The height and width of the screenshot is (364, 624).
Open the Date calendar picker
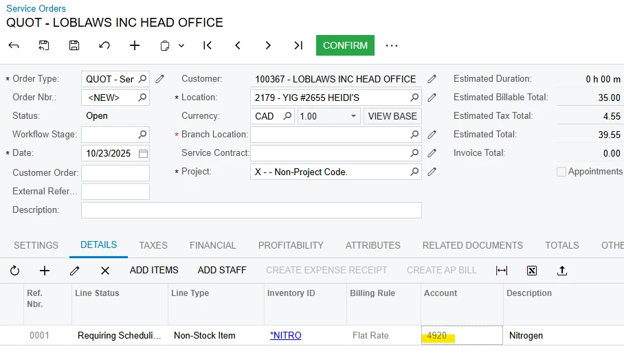pos(143,153)
